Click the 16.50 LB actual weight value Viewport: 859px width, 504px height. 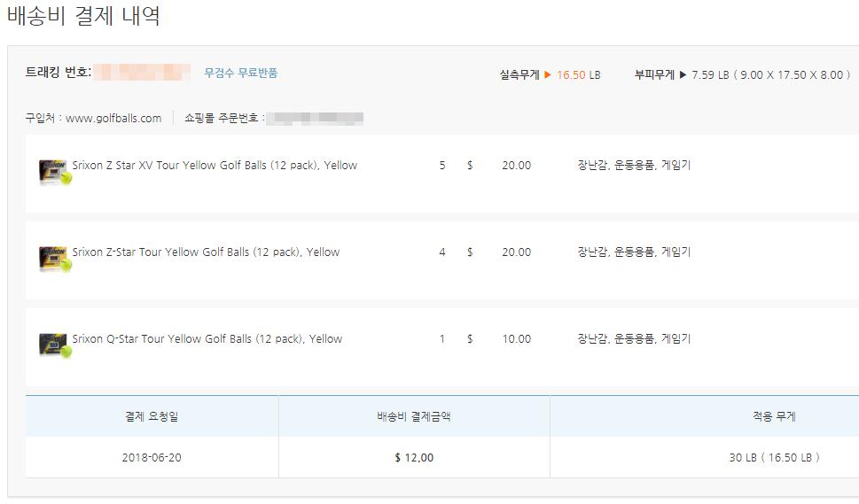pyautogui.click(x=578, y=75)
